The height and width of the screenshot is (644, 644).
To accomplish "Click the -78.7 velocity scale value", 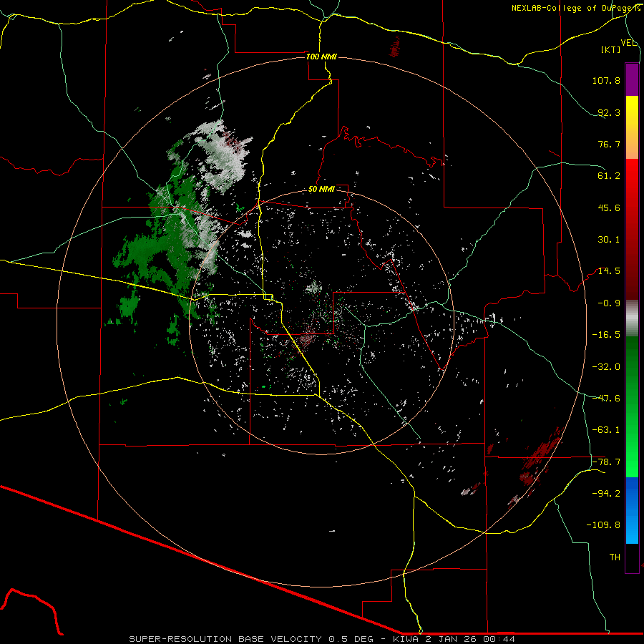I will tap(606, 462).
